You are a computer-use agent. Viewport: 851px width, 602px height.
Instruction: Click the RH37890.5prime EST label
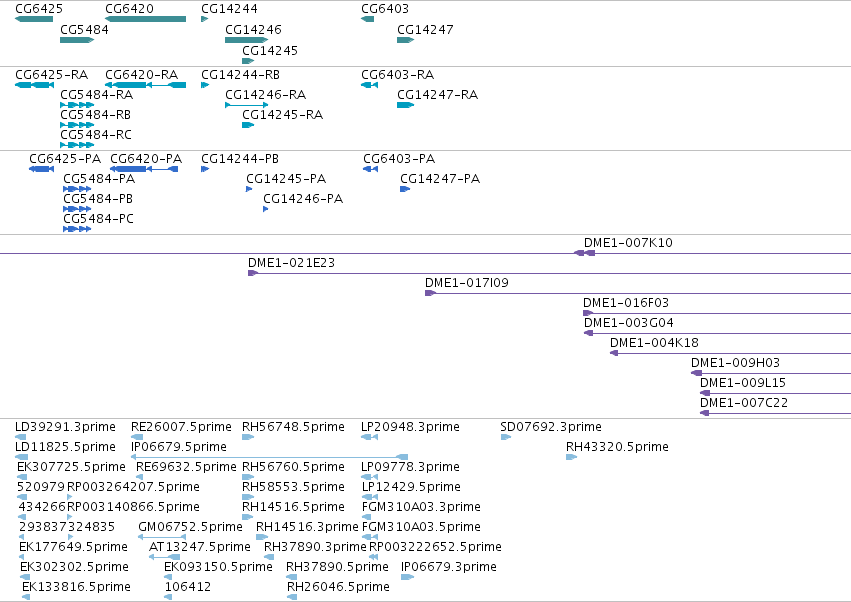point(337,567)
